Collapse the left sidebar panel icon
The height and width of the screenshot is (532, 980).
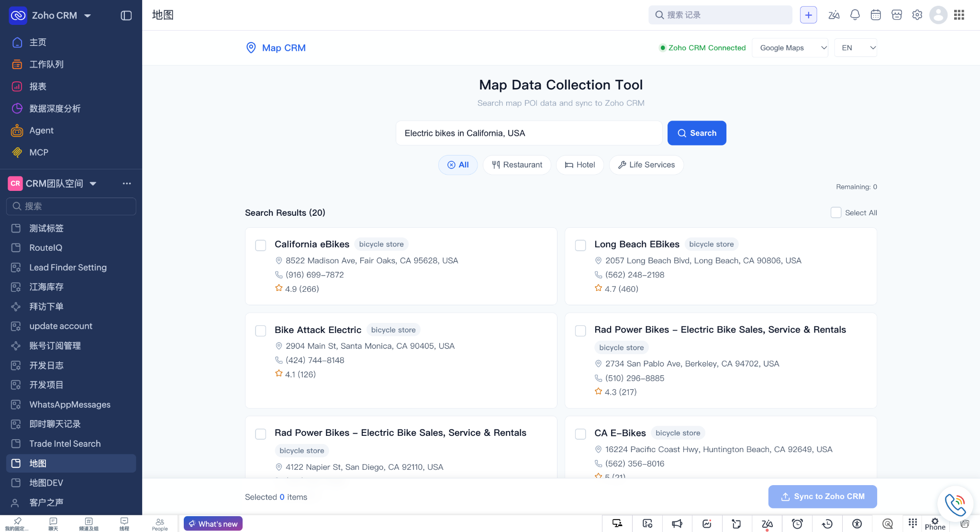coord(126,15)
